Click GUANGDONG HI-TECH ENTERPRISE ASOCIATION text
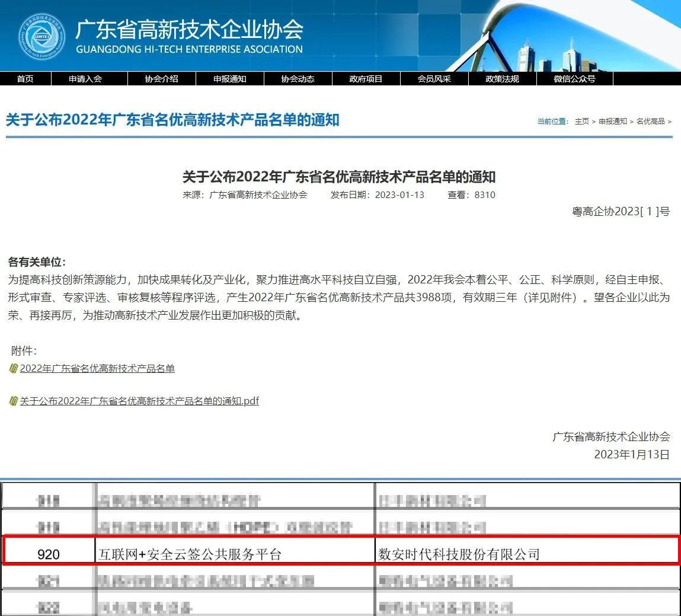Image resolution: width=681 pixels, height=616 pixels. point(189,49)
